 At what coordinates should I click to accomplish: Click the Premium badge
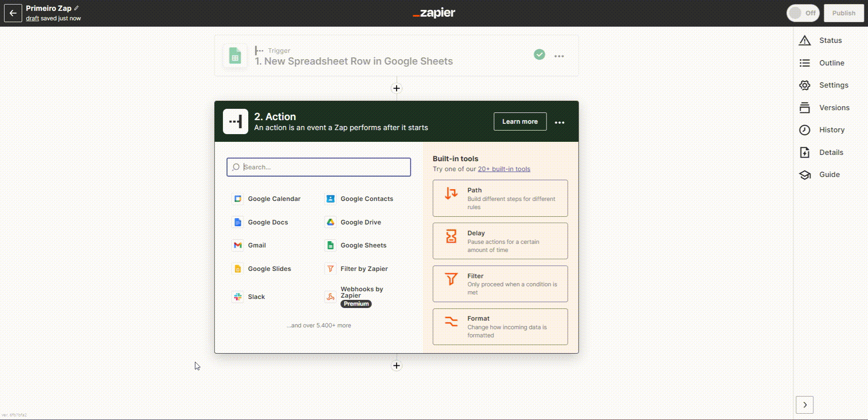(356, 304)
